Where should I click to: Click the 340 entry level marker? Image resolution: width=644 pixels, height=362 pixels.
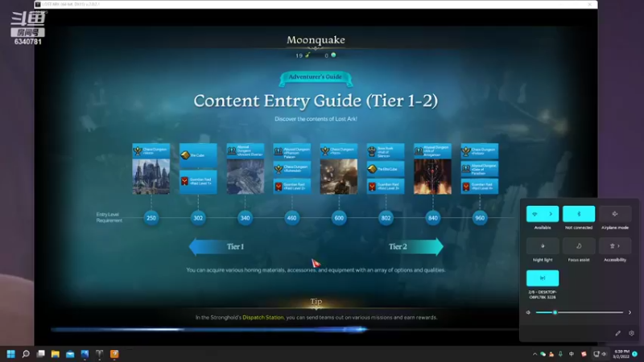(x=246, y=218)
